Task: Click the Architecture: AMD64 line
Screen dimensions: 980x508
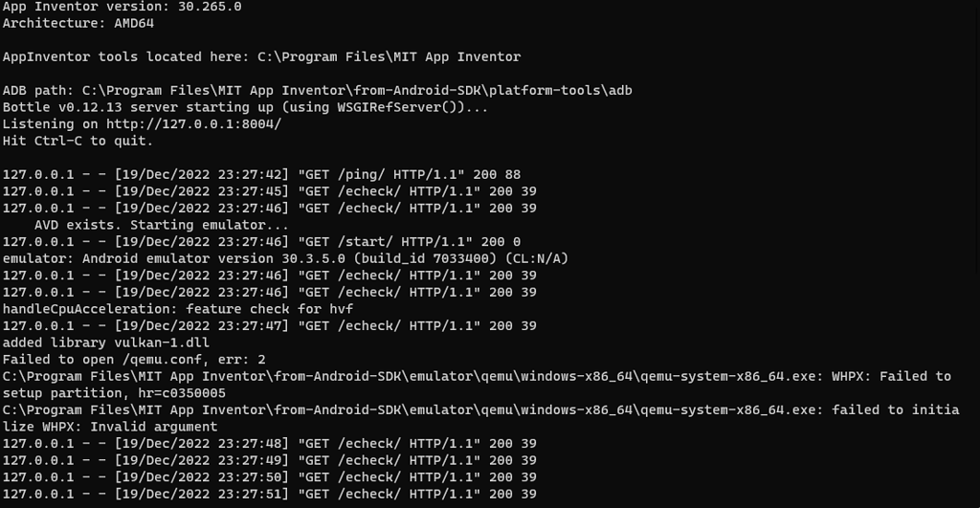Action: pyautogui.click(x=78, y=23)
